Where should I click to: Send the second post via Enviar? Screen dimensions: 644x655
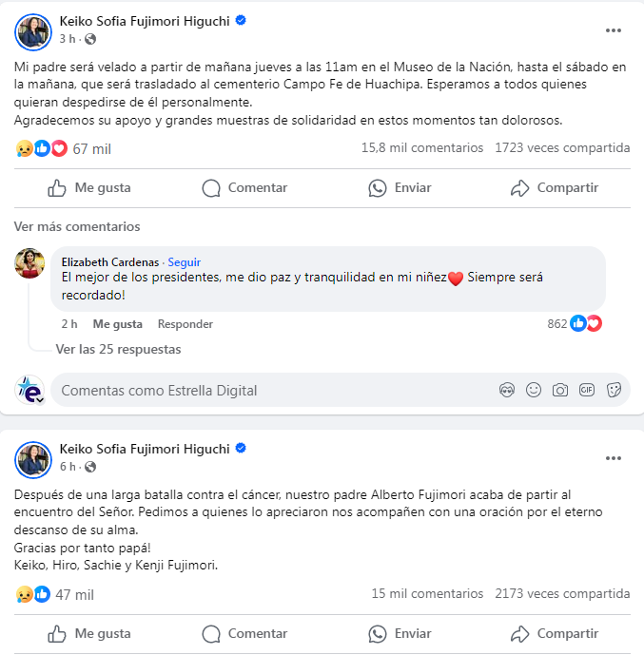(400, 634)
